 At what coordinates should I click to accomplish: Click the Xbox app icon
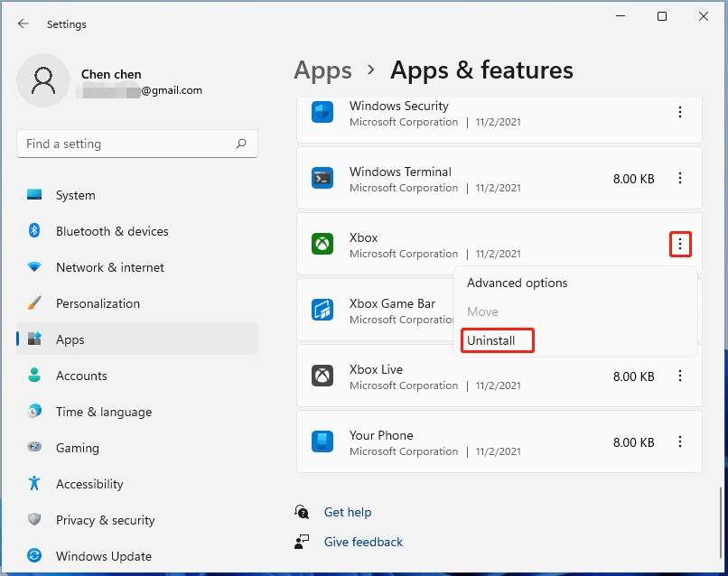(x=322, y=244)
